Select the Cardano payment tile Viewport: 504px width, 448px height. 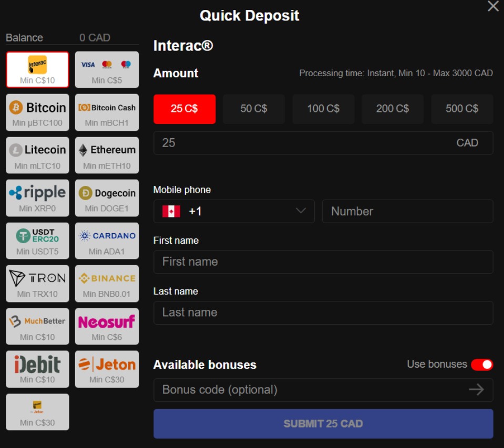pyautogui.click(x=107, y=241)
